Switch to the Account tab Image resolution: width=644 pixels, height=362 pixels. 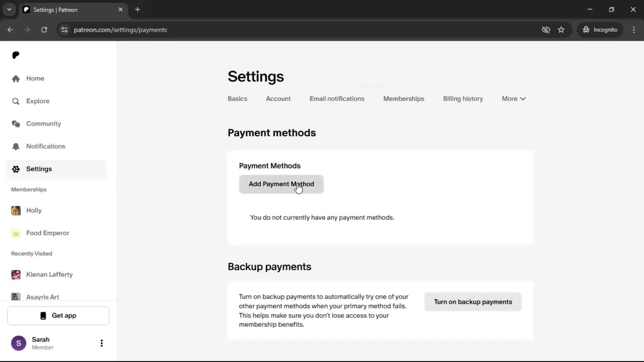pyautogui.click(x=278, y=99)
